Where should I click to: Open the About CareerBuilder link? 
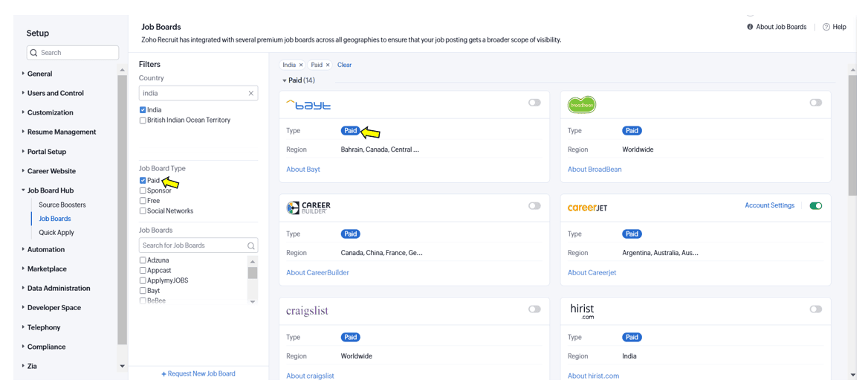tap(318, 272)
